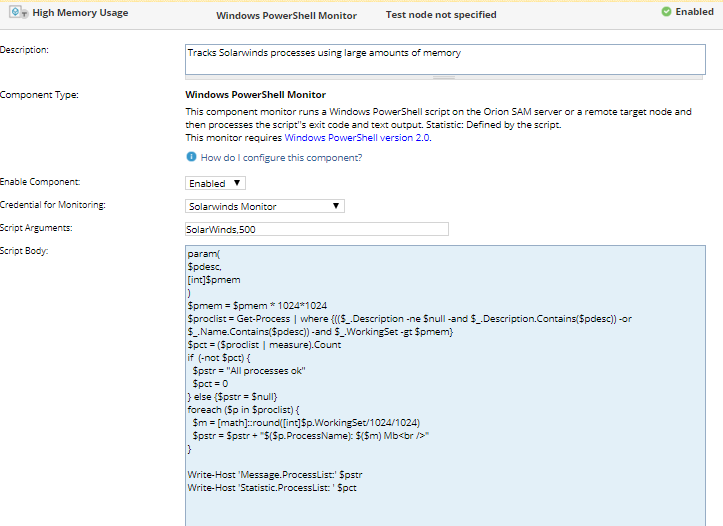Screen dimensions: 723x526
Task: Click the 'Test node not specified' text
Action: click(x=441, y=15)
